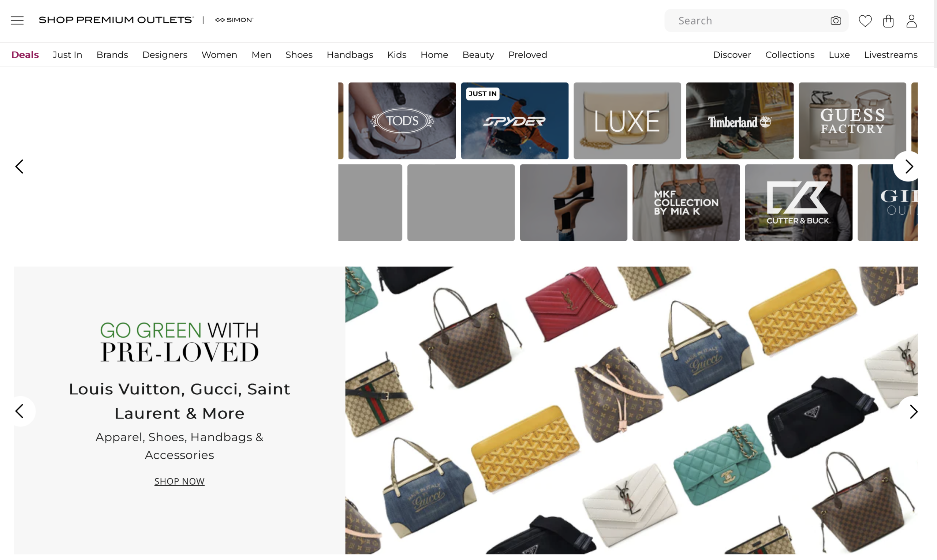Click the Shop Premium Outlets logo
This screenshot has width=937, height=560.
coord(116,20)
